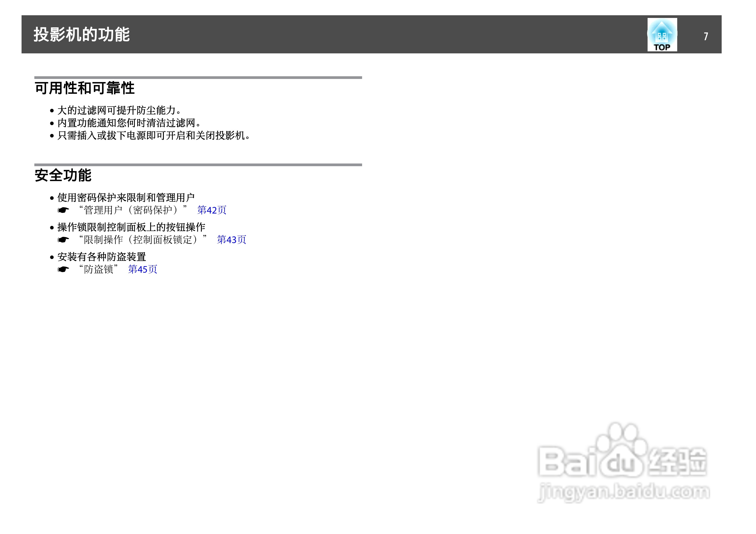Open the 第42页 page link
The height and width of the screenshot is (534, 756).
(211, 210)
